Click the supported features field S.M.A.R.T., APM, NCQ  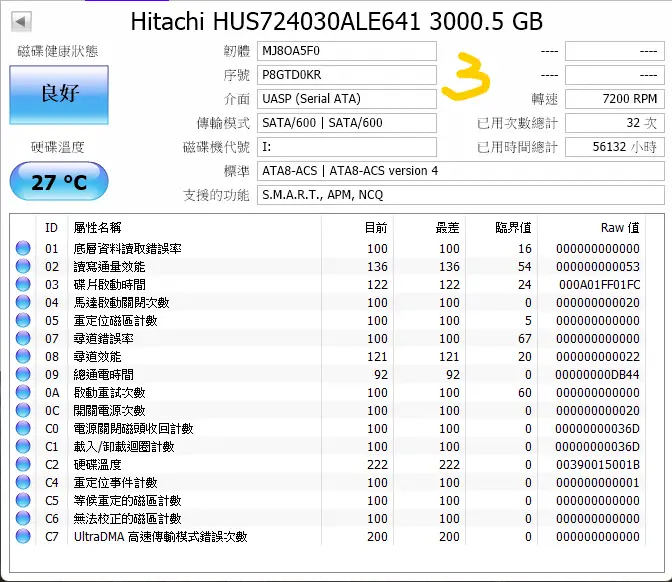tap(461, 195)
